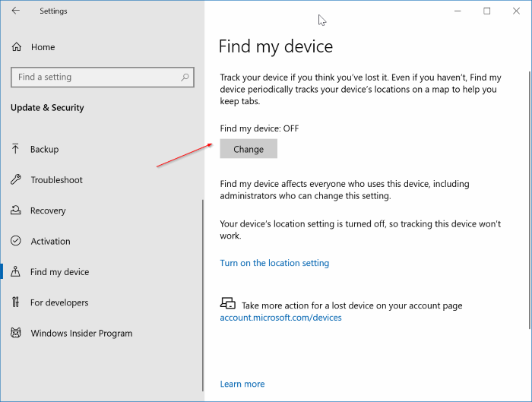Click the Activation checkmark circle icon
This screenshot has height=402, width=532.
pos(16,241)
